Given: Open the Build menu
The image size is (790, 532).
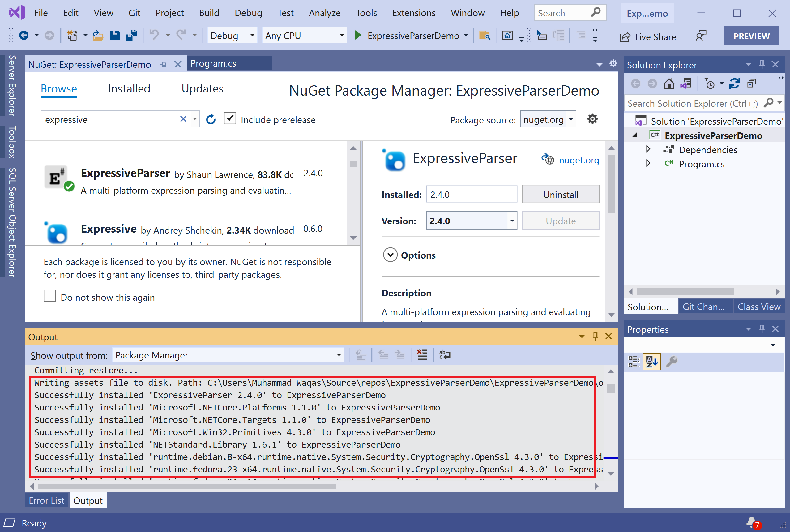Looking at the screenshot, I should pyautogui.click(x=209, y=13).
